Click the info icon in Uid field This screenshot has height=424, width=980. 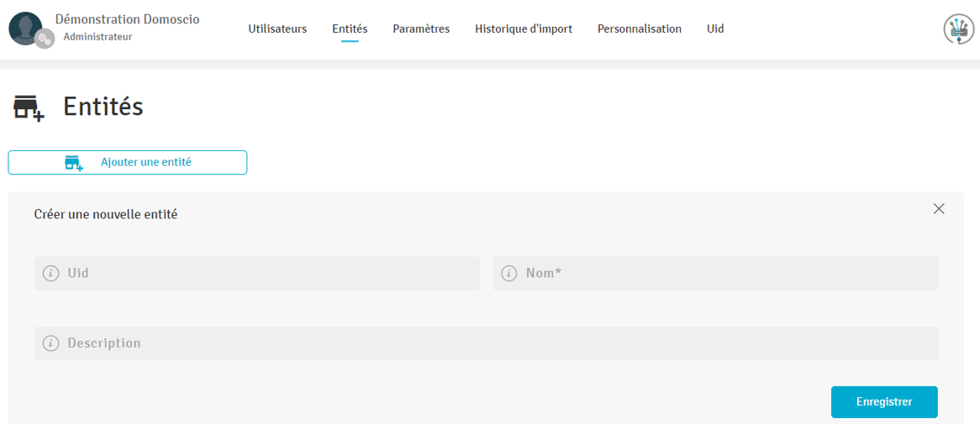(x=50, y=274)
